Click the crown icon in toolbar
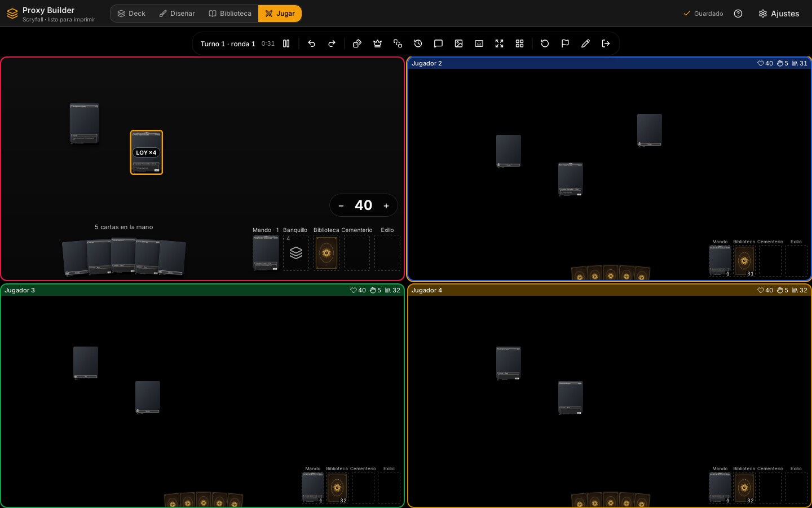Viewport: 812px width, 508px height. [x=377, y=43]
